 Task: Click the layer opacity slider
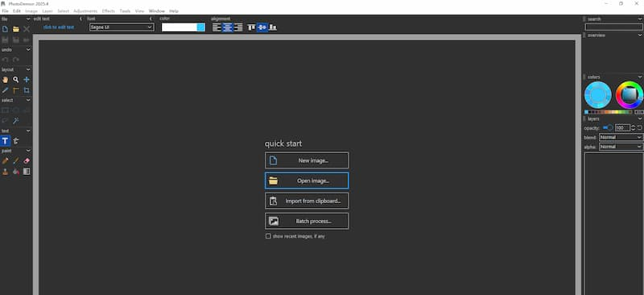pyautogui.click(x=608, y=128)
